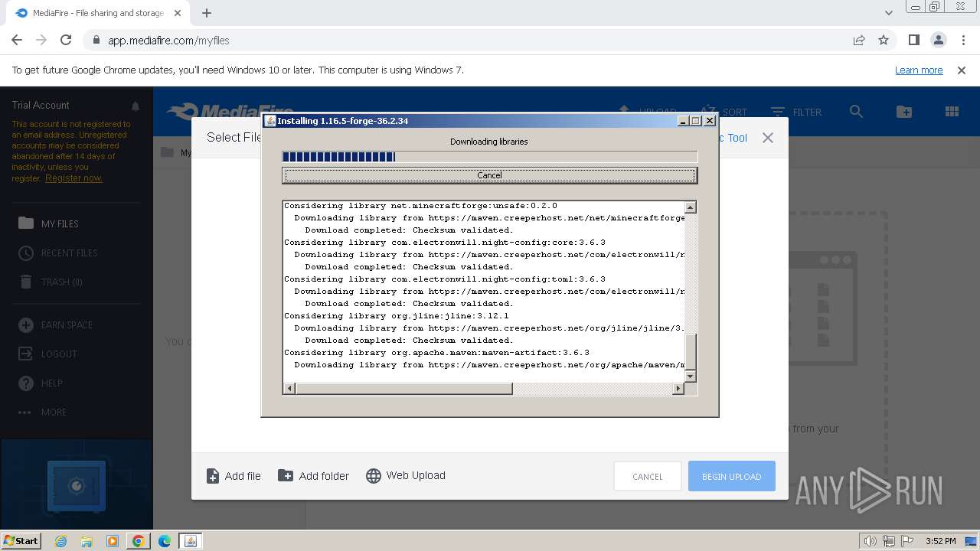Click the Action Center flag icon
980x551 pixels.
[x=907, y=541]
